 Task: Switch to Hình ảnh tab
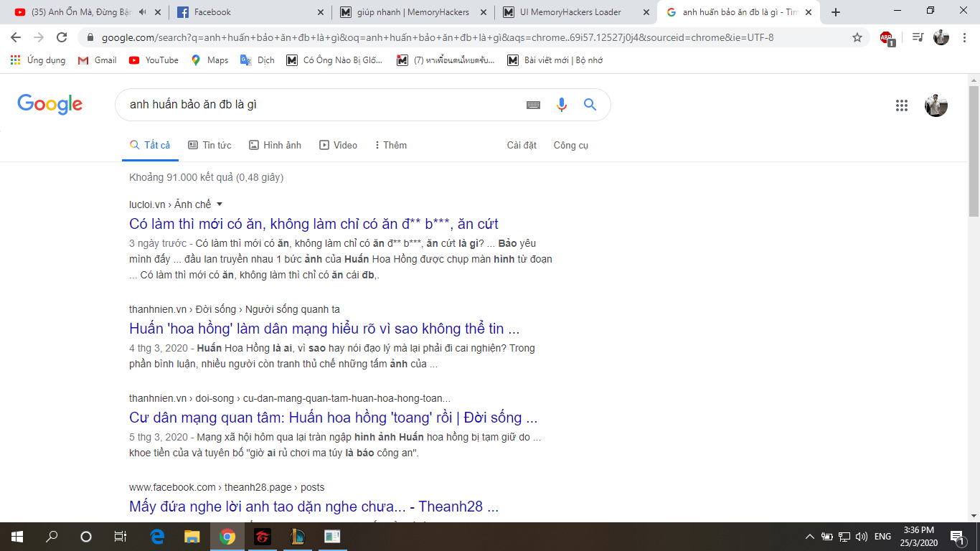tap(275, 145)
